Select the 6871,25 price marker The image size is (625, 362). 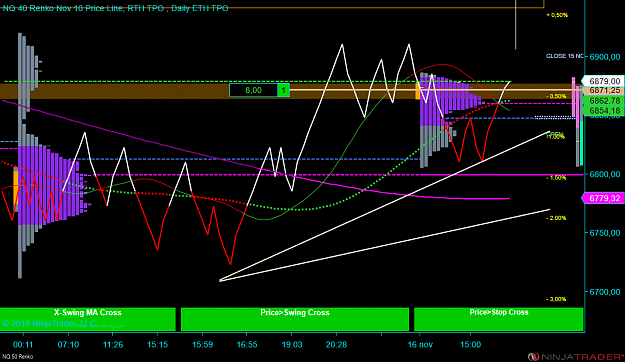tap(603, 91)
